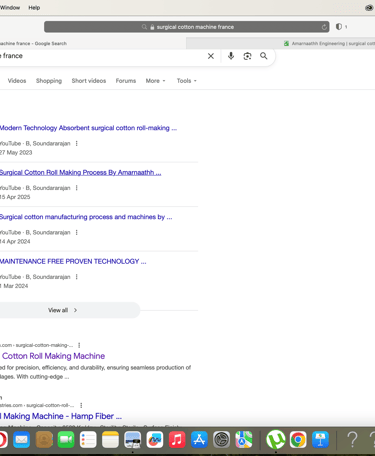Switch to the Amarnaathh Engineering browser tab
The height and width of the screenshot is (456, 375).
[281, 43]
